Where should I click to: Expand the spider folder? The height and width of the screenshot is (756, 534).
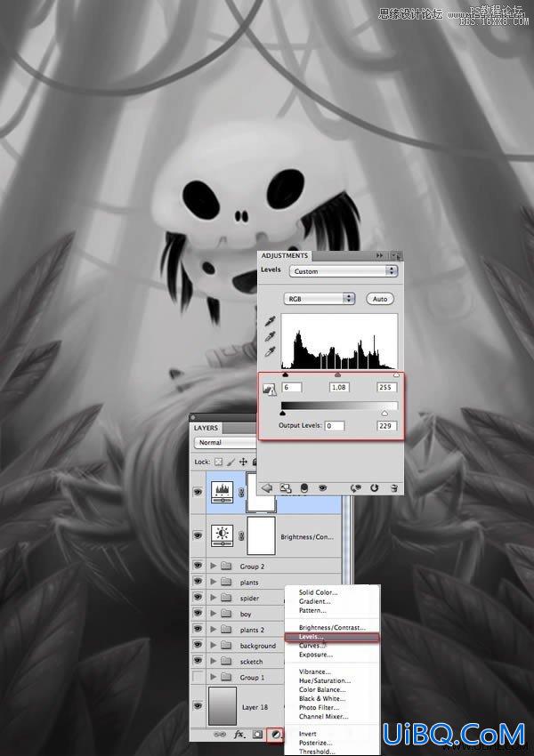point(213,598)
